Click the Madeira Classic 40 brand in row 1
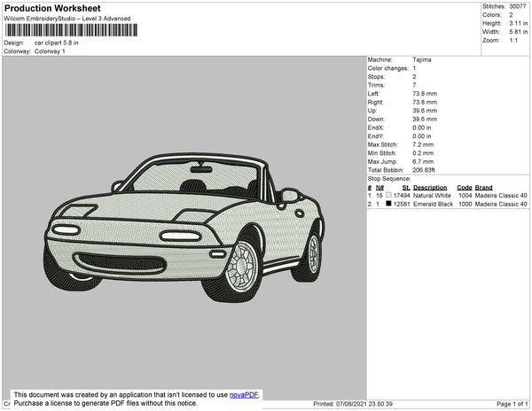 coord(501,195)
